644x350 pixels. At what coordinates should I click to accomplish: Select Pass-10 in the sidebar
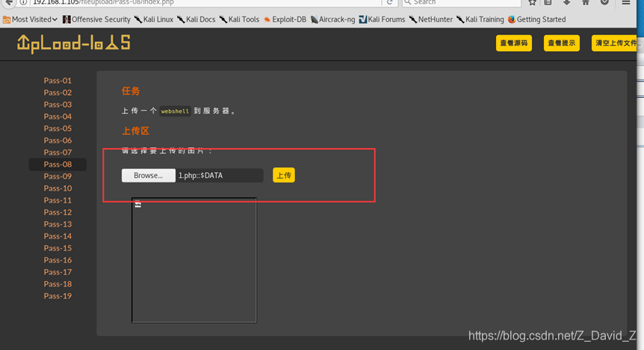[x=58, y=188]
